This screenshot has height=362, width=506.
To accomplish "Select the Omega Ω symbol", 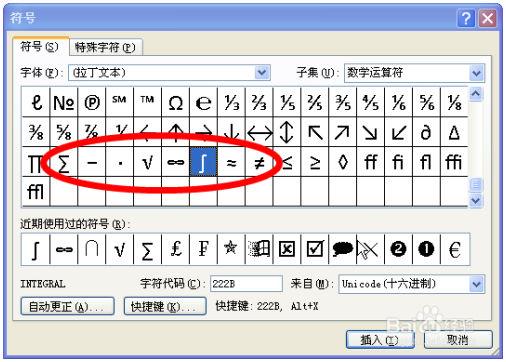I will pyautogui.click(x=176, y=102).
